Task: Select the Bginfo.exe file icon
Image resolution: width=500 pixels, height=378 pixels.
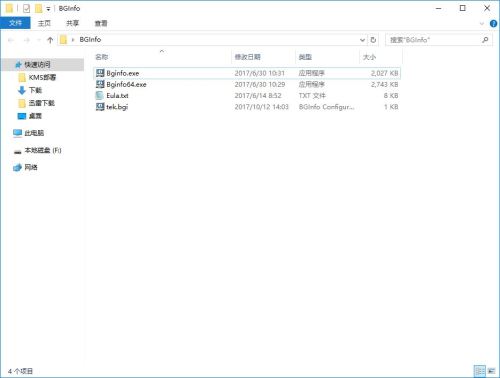Action: coord(100,73)
